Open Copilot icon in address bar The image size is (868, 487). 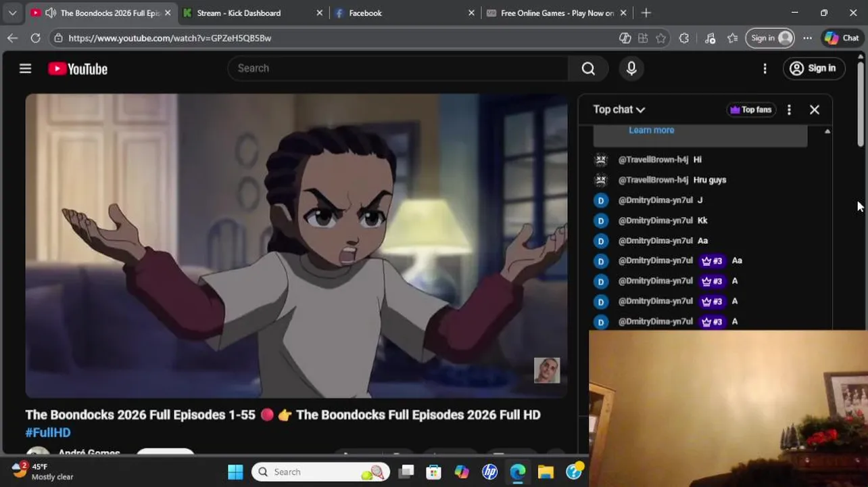pyautogui.click(x=625, y=38)
